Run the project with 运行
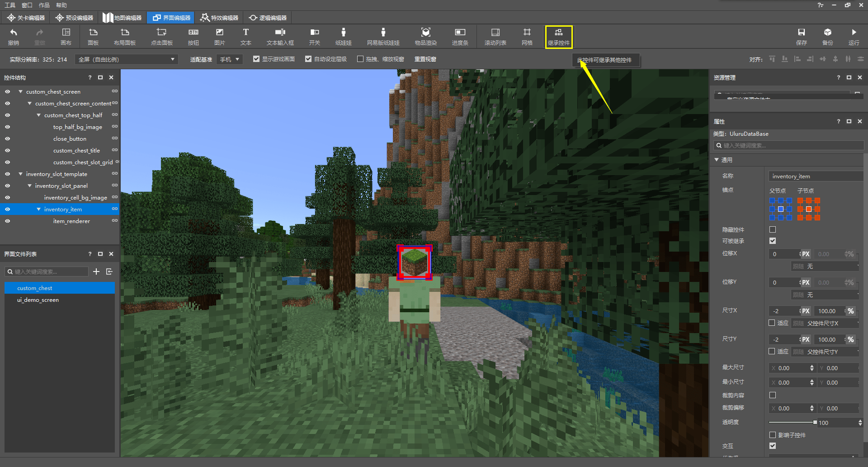 pyautogui.click(x=854, y=36)
